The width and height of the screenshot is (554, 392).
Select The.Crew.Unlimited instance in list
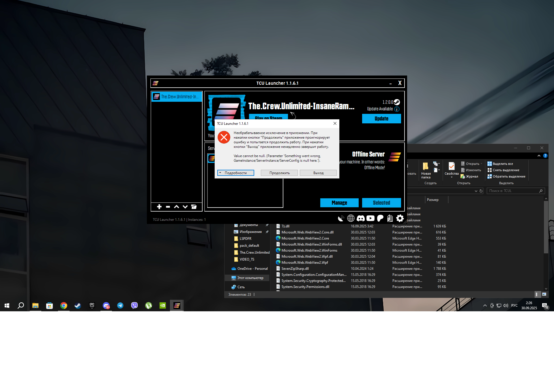(177, 97)
